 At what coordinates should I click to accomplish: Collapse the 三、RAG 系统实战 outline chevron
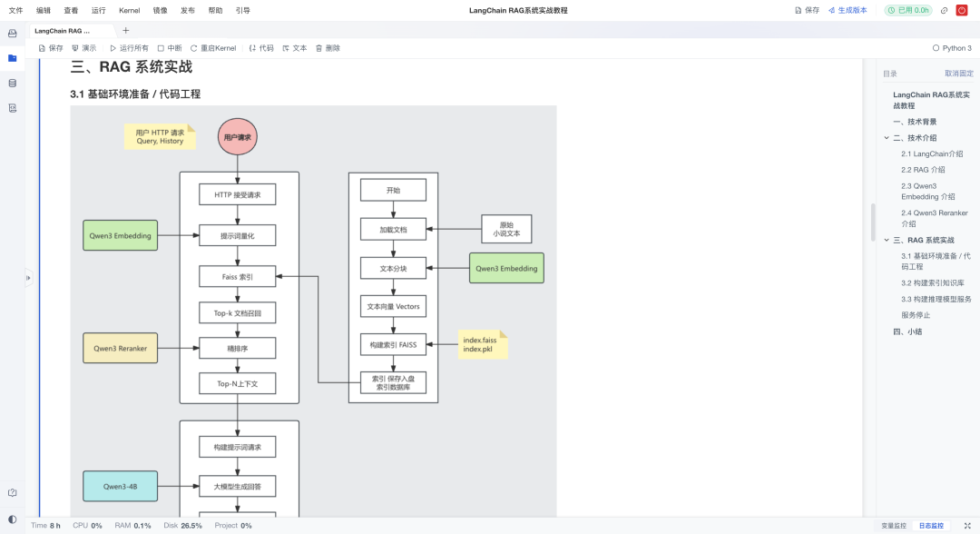pyautogui.click(x=887, y=240)
